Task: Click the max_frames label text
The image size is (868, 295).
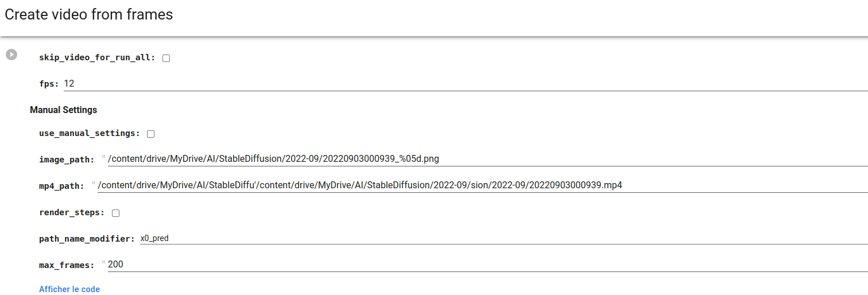Action: click(66, 265)
